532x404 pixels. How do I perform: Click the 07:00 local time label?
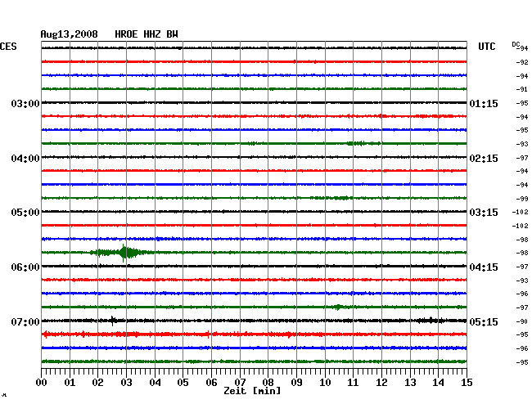coord(25,321)
